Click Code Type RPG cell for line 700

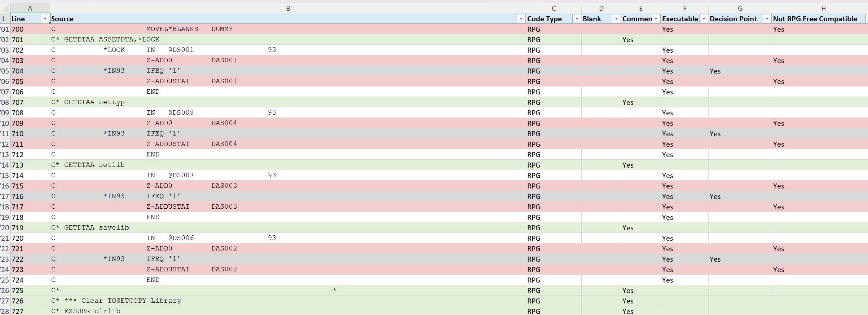(x=554, y=29)
